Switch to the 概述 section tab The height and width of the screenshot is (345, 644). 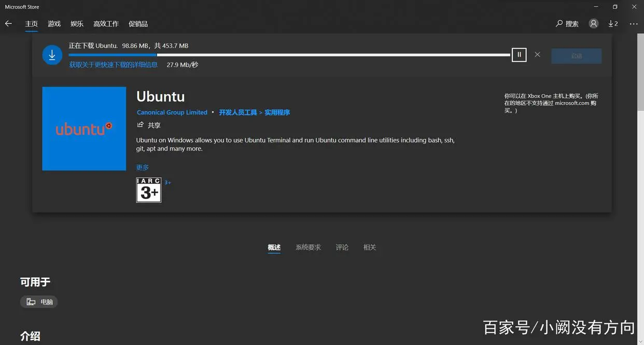coord(274,248)
